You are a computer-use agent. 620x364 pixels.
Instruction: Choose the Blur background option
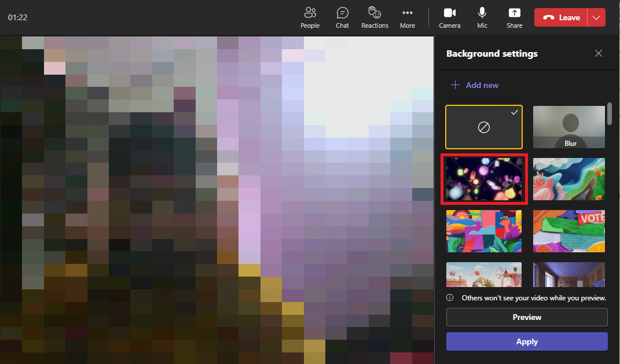pyautogui.click(x=568, y=127)
